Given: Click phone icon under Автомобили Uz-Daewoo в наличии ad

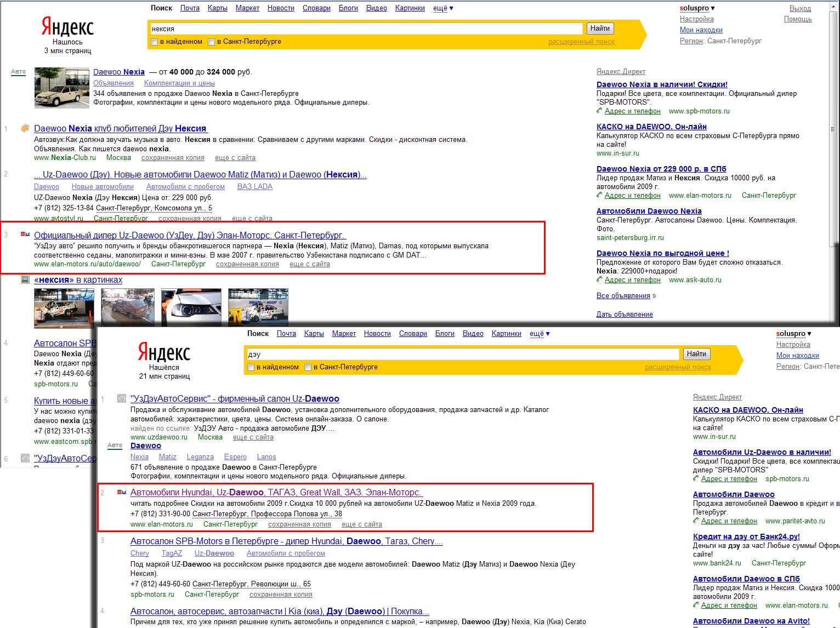Looking at the screenshot, I should (x=696, y=479).
